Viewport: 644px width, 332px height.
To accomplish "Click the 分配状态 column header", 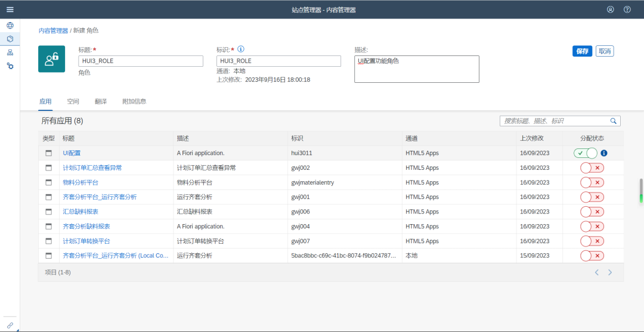I will [592, 138].
